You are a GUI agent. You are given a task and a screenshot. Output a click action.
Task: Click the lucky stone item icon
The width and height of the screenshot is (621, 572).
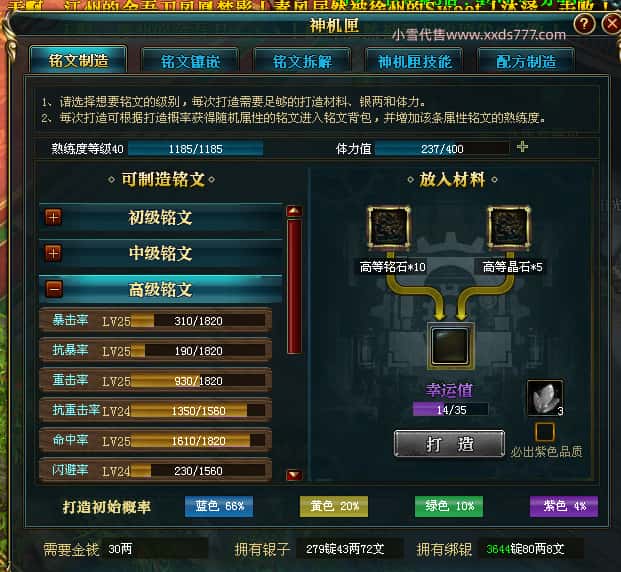(x=545, y=398)
